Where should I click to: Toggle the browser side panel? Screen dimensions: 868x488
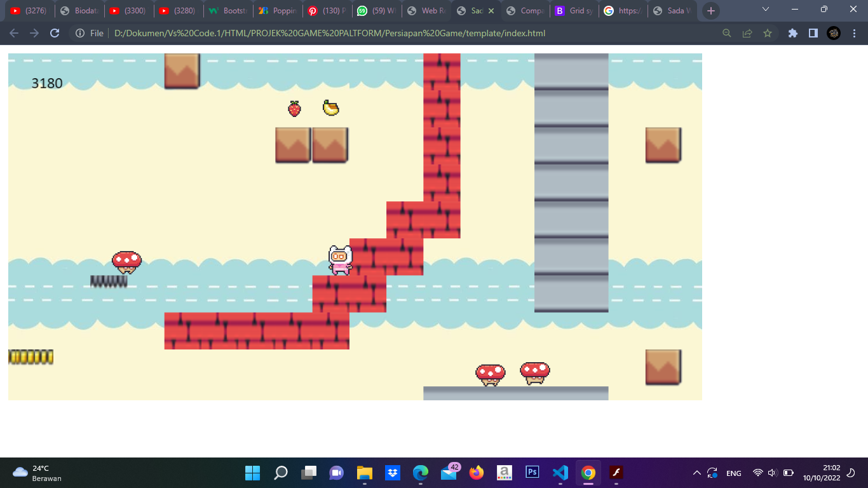[x=813, y=33]
